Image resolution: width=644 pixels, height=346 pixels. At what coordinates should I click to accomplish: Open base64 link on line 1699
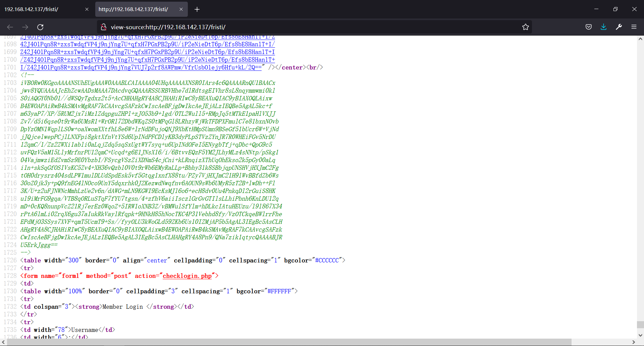[x=148, y=52]
